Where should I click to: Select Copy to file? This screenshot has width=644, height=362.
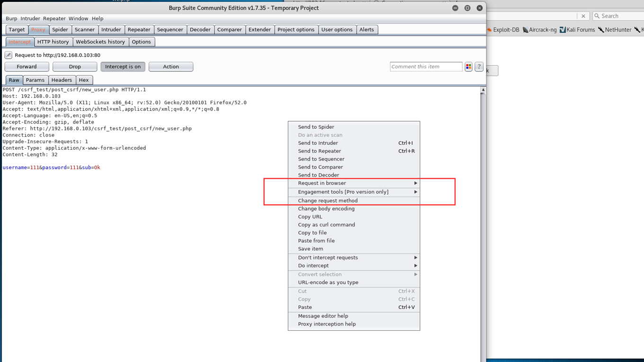pos(354,233)
